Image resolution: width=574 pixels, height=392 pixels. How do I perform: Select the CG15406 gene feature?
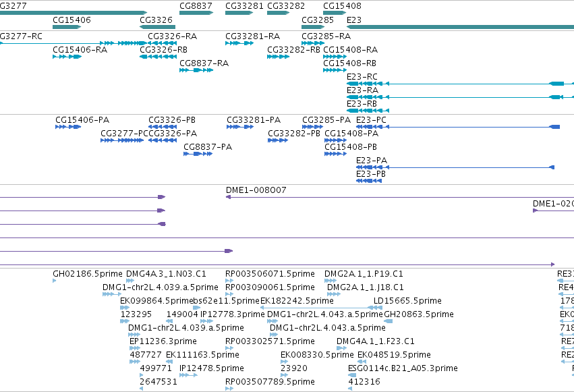tap(67, 27)
